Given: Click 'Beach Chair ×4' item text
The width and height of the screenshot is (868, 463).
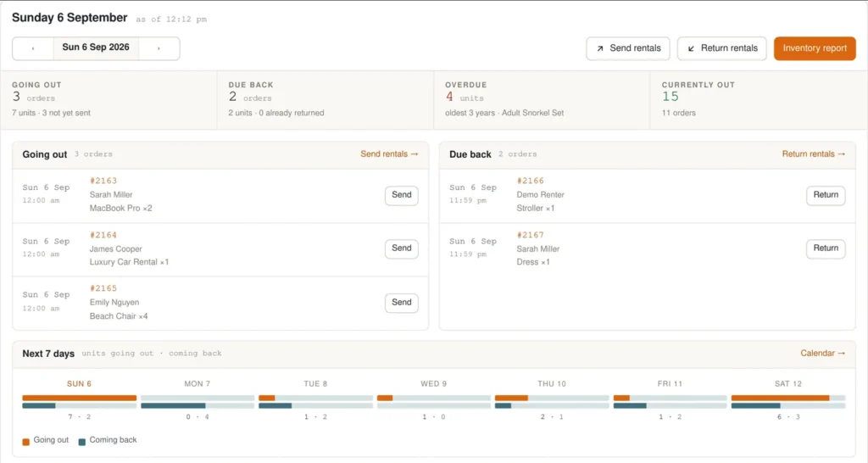Looking at the screenshot, I should point(119,316).
